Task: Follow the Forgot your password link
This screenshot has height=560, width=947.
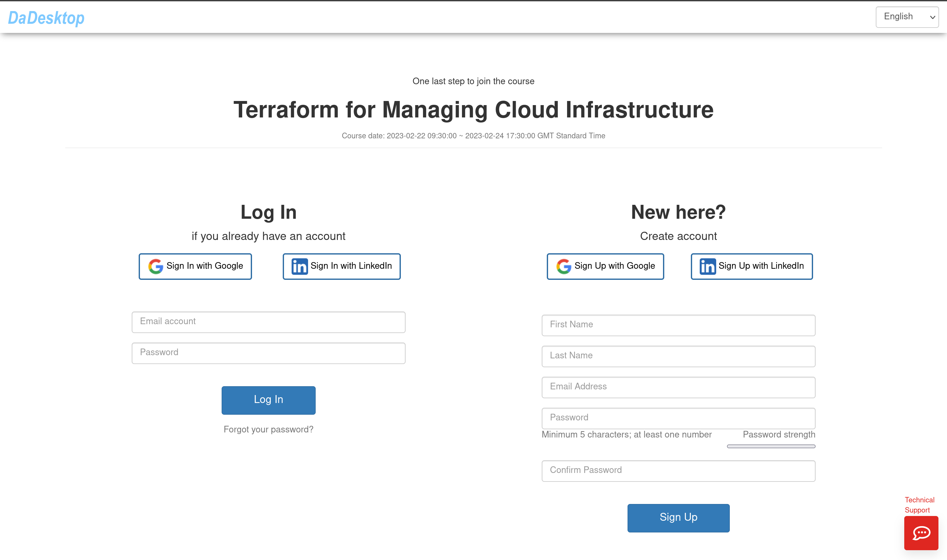Action: point(268,430)
